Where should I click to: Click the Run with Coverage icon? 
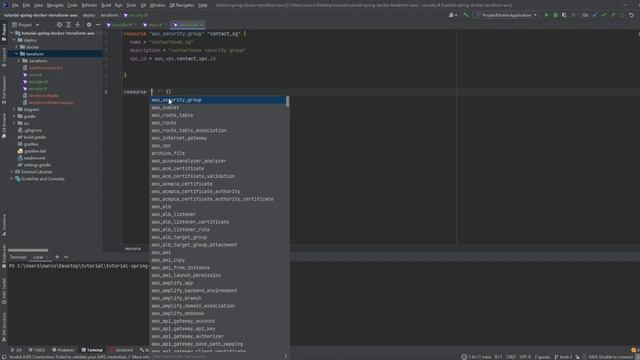click(564, 15)
